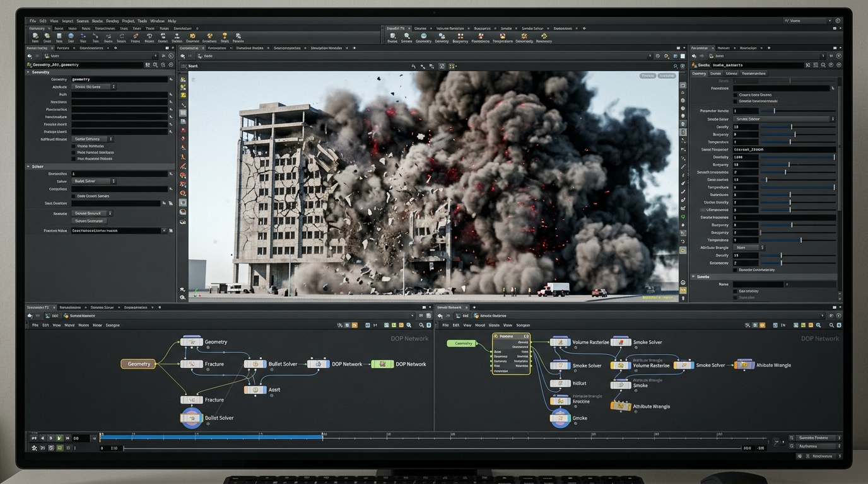
Task: Click the magnifier icon in right network toolbar
Action: point(832,325)
